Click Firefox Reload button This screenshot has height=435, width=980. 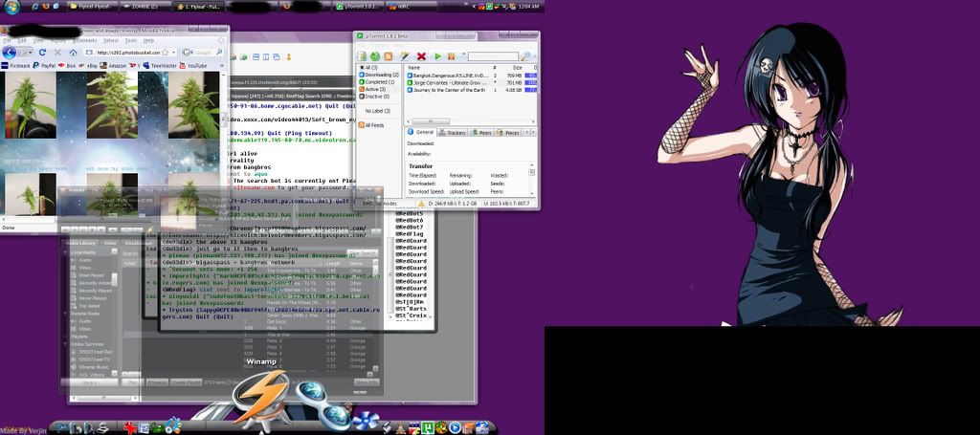click(x=42, y=53)
